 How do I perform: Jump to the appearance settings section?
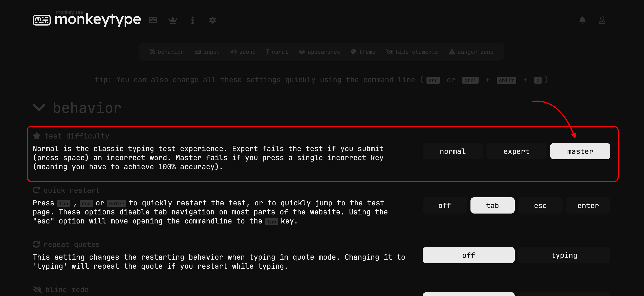click(320, 52)
